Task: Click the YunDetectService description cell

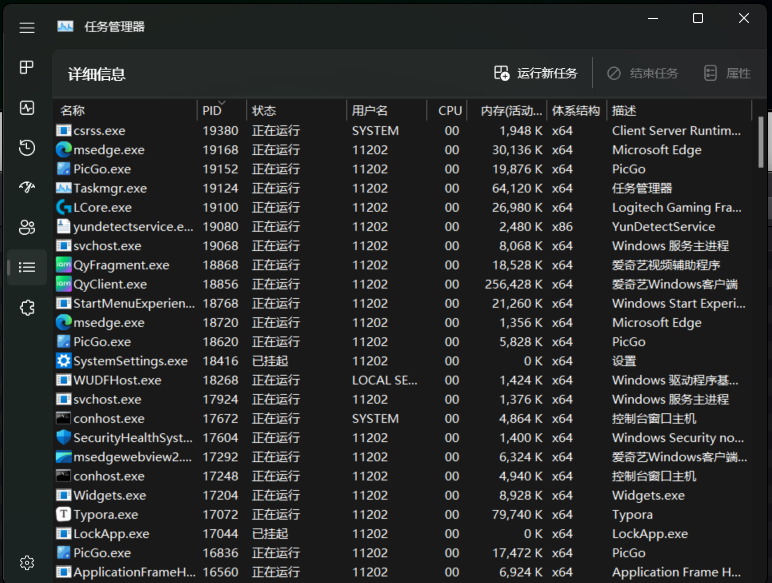Action: coord(663,227)
